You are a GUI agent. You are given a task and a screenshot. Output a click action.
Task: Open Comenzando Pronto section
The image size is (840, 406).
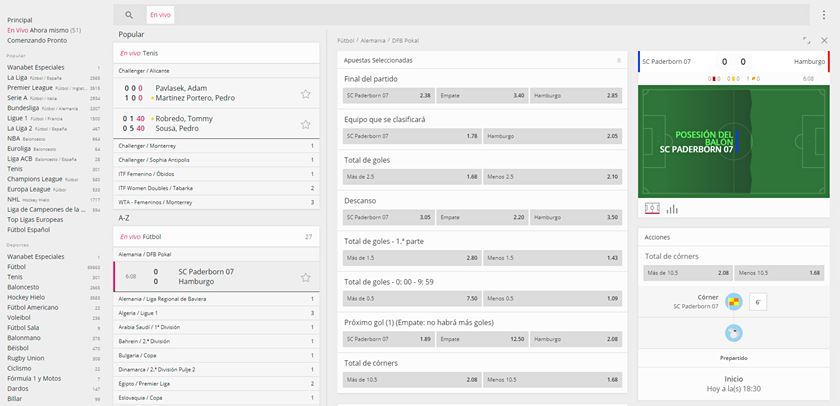click(37, 40)
